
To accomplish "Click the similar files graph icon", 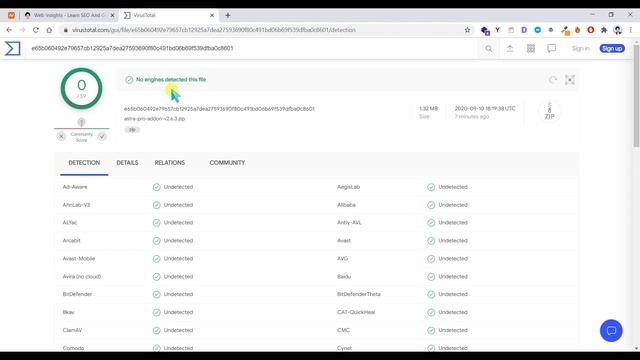I will click(569, 80).
